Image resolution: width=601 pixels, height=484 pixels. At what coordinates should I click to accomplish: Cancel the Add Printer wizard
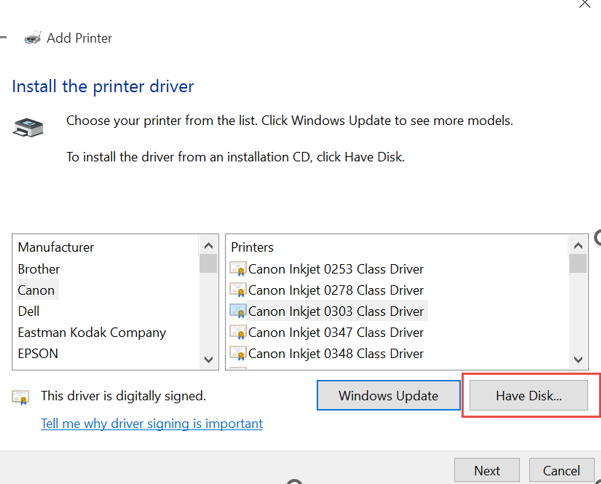click(561, 470)
